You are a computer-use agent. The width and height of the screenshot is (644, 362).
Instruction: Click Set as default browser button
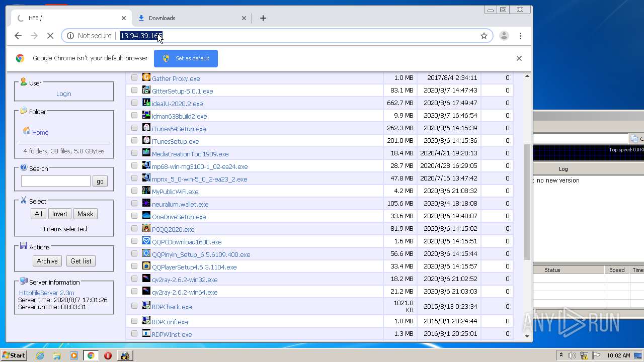click(186, 58)
